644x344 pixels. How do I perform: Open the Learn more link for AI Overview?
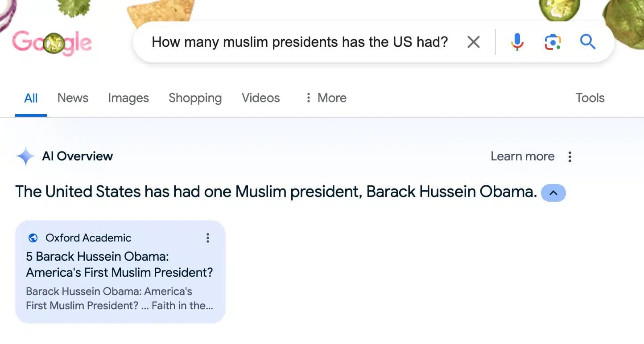point(522,156)
